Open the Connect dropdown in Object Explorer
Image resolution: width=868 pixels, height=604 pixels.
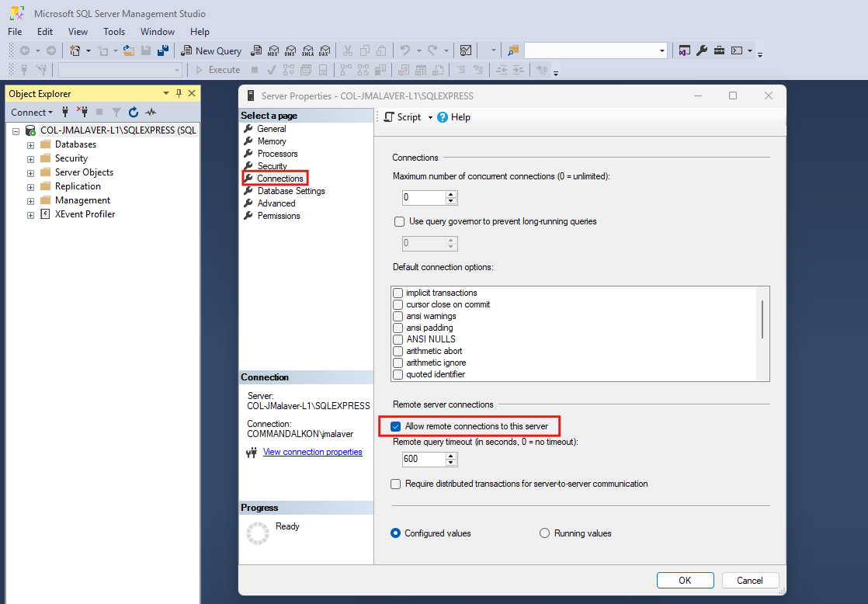click(x=32, y=113)
